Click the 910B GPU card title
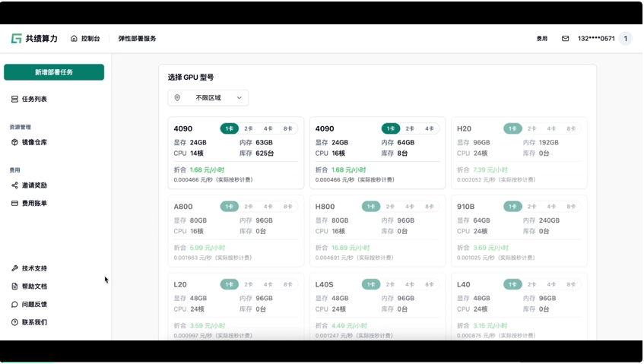This screenshot has height=364, width=644. (466, 207)
